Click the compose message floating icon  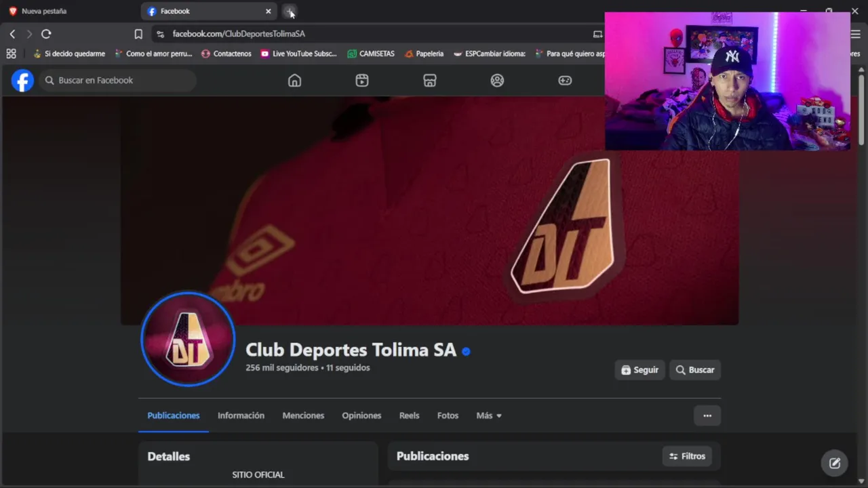[x=835, y=464]
